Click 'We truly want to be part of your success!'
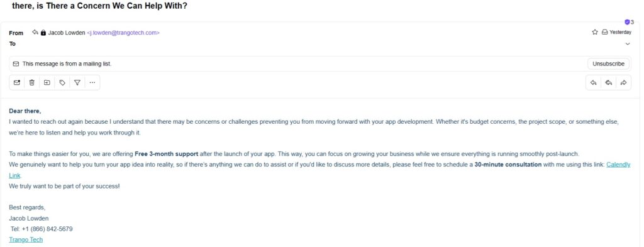 pyautogui.click(x=65, y=186)
